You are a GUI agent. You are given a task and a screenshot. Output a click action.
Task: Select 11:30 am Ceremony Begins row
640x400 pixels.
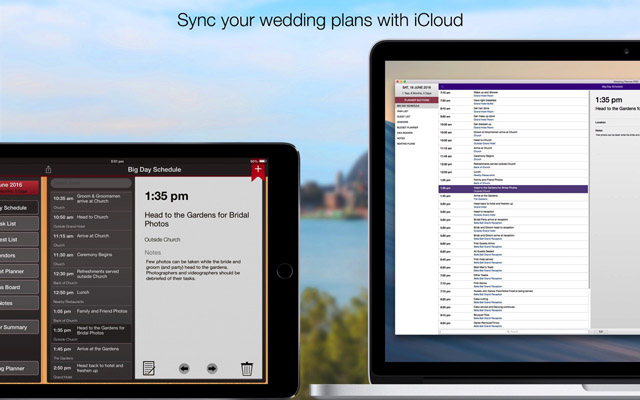(91, 258)
